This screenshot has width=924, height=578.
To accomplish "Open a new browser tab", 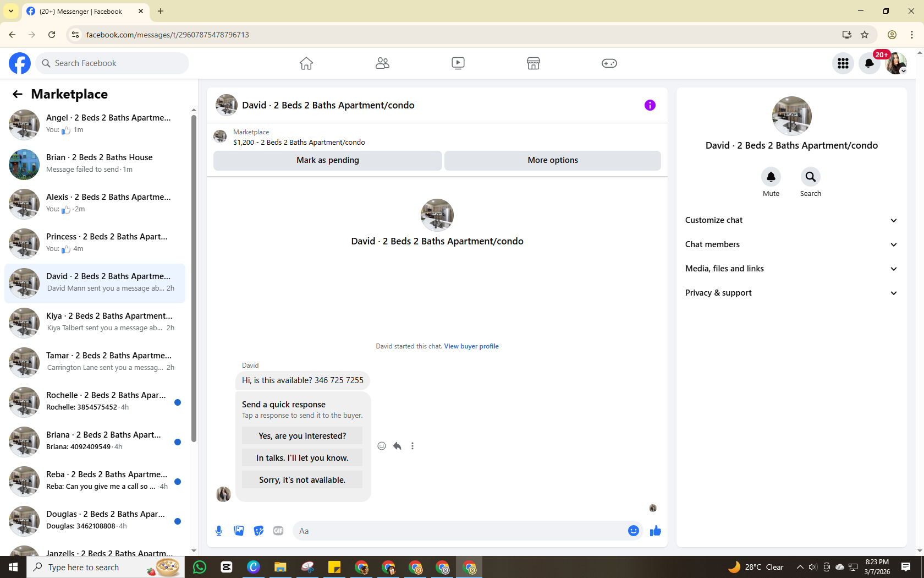I will click(x=161, y=11).
